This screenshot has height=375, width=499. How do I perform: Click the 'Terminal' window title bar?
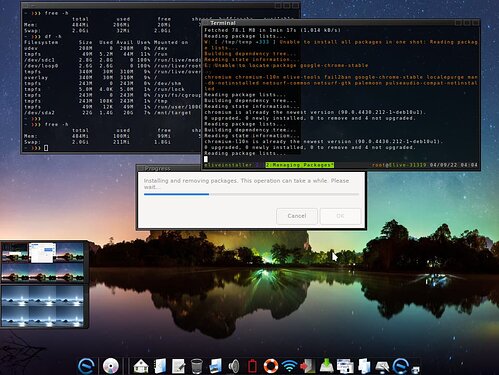[x=341, y=23]
